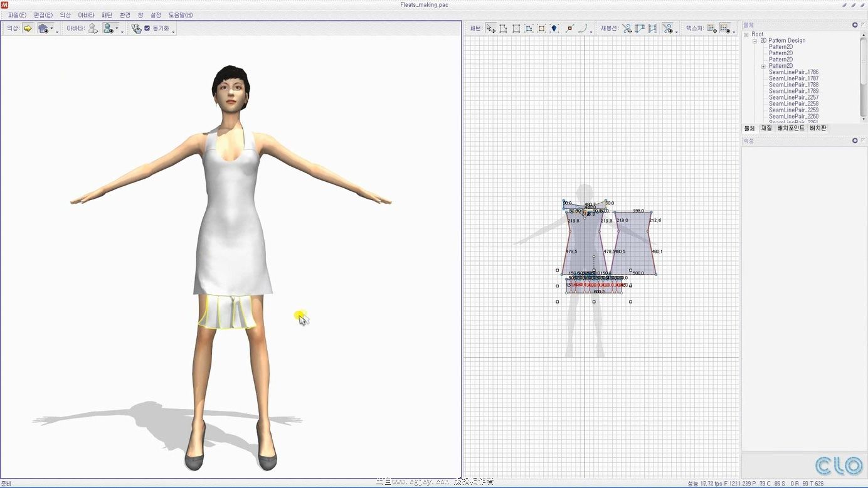Select the free sewing tool
Viewport: 868px width, 488px height.
(x=652, y=28)
